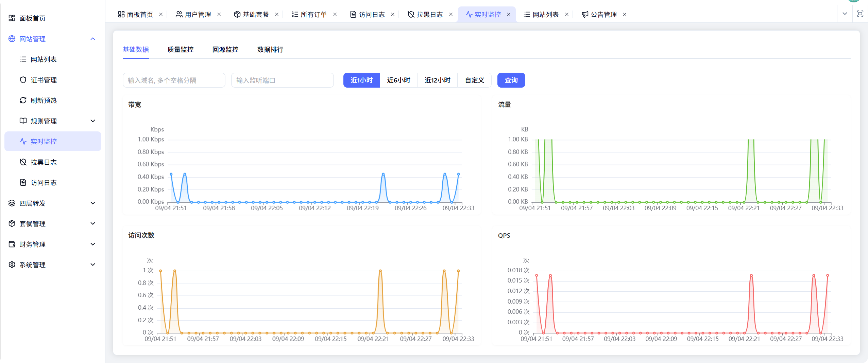Click the document icon beside 访问日志 in sidebar
The image size is (868, 363).
pyautogui.click(x=23, y=183)
